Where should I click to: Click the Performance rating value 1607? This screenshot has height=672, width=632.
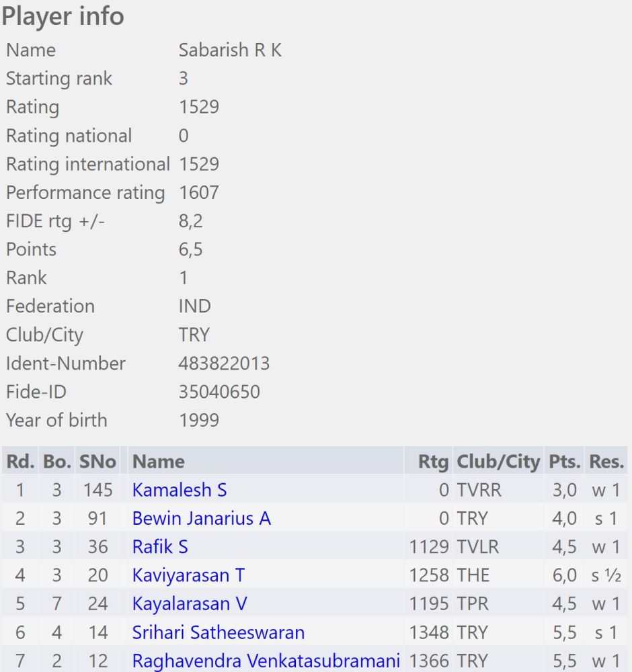click(199, 193)
